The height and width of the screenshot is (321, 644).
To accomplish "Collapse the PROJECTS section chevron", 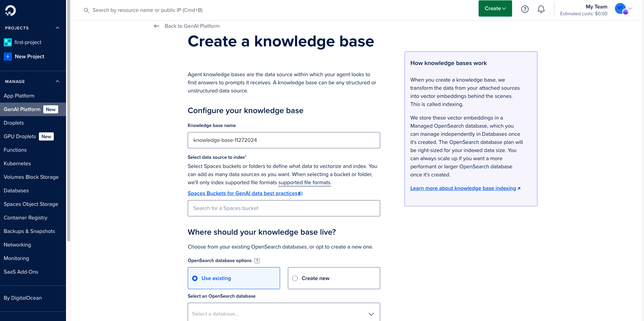I will [57, 28].
